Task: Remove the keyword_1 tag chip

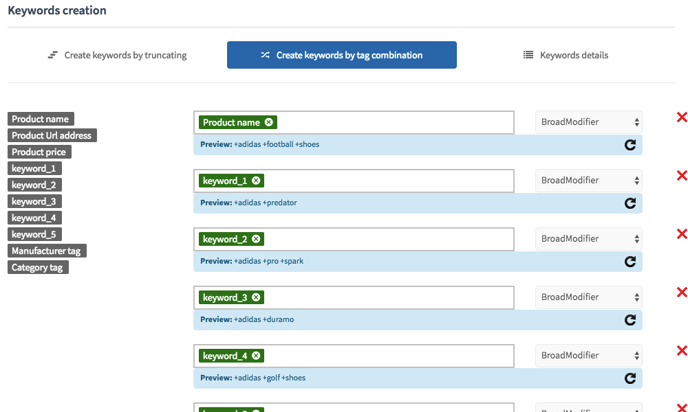Action: (x=256, y=181)
